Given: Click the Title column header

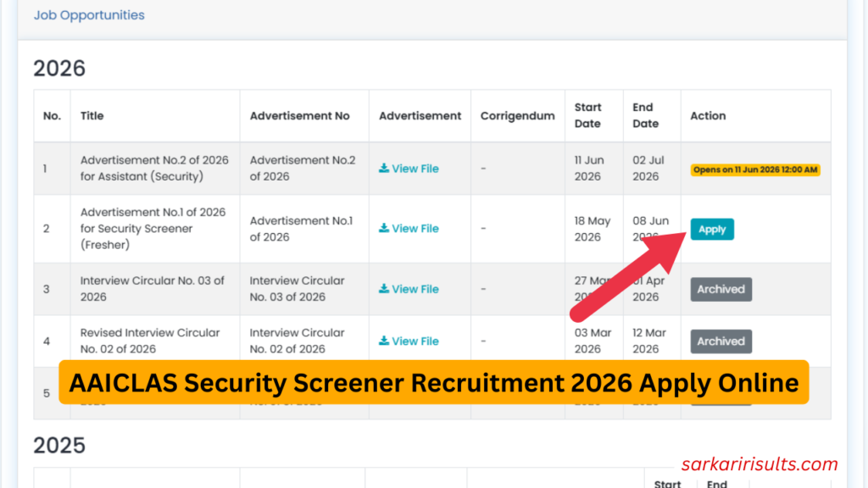Looking at the screenshot, I should (x=92, y=115).
